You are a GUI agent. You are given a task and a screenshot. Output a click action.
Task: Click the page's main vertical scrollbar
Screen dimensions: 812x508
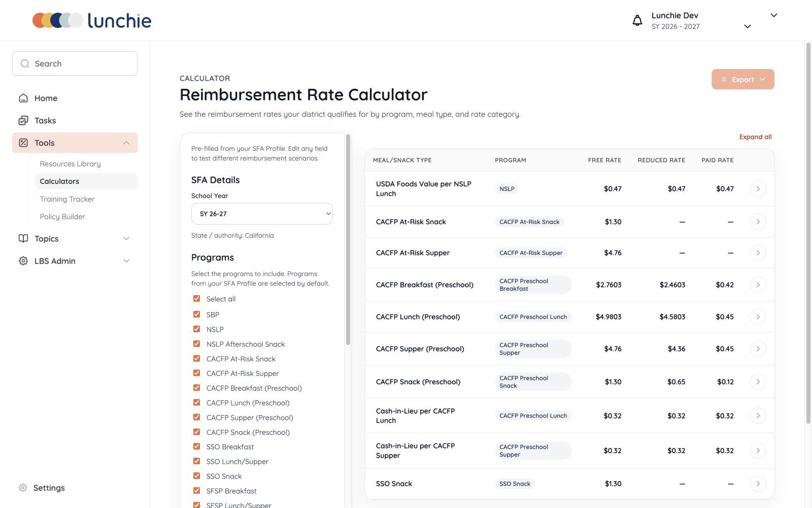(x=808, y=234)
